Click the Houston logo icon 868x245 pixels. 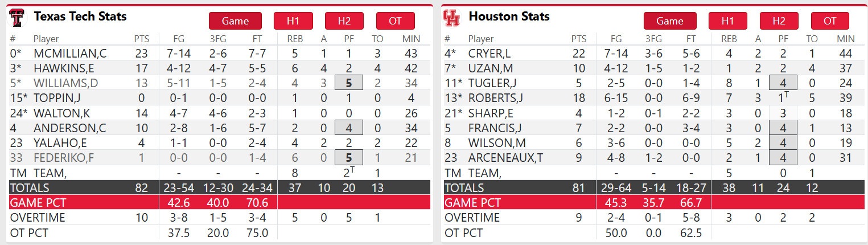[451, 18]
